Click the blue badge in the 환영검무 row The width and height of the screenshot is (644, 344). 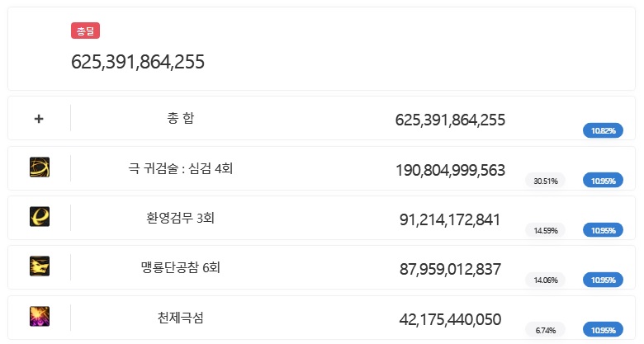(603, 230)
